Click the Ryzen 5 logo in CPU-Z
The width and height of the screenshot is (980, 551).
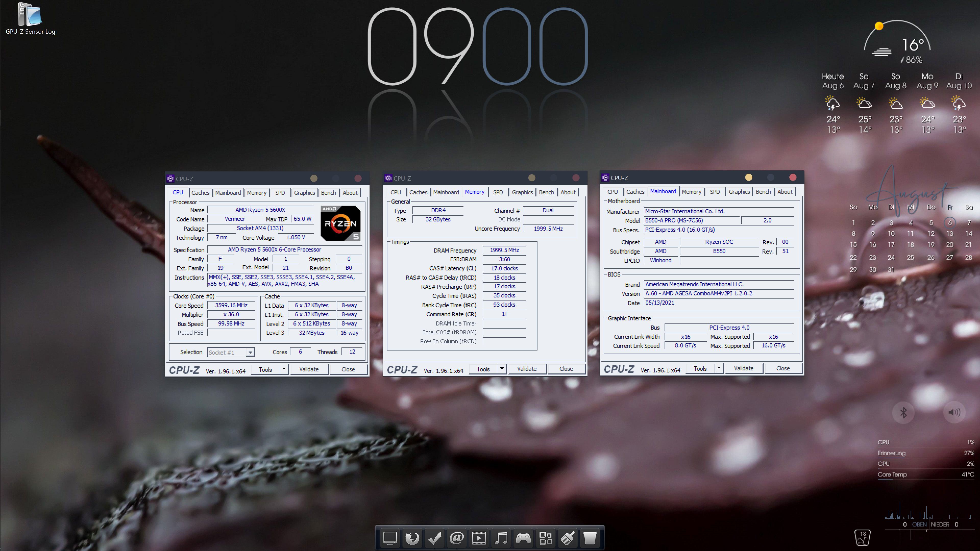pos(340,224)
